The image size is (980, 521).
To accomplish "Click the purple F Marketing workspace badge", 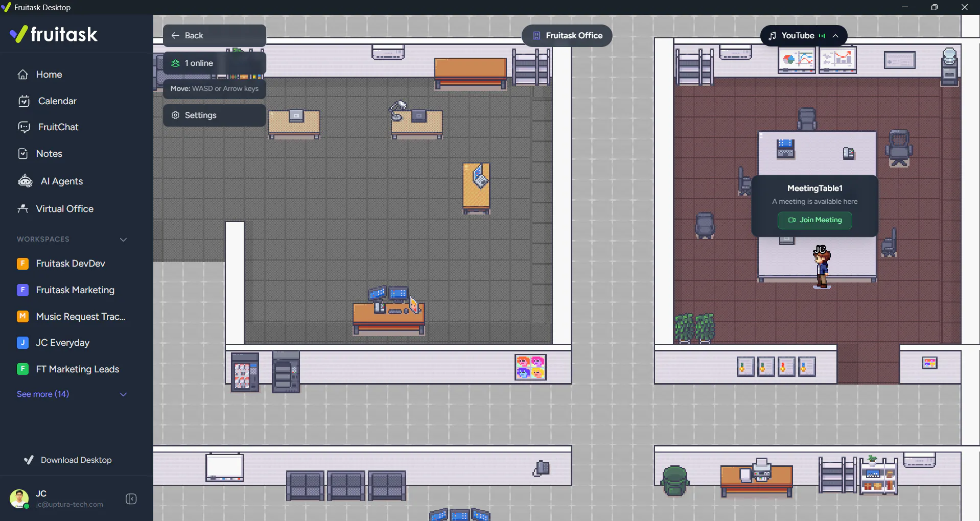I will coord(23,290).
